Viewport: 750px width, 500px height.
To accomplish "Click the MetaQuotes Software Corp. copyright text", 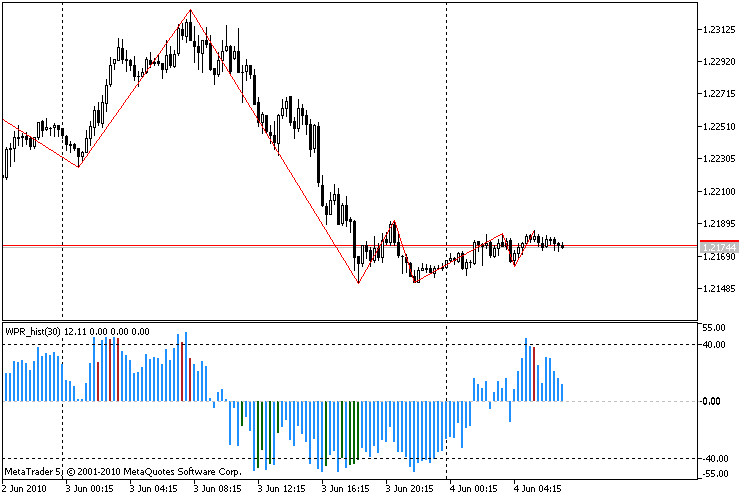I will [x=183, y=472].
